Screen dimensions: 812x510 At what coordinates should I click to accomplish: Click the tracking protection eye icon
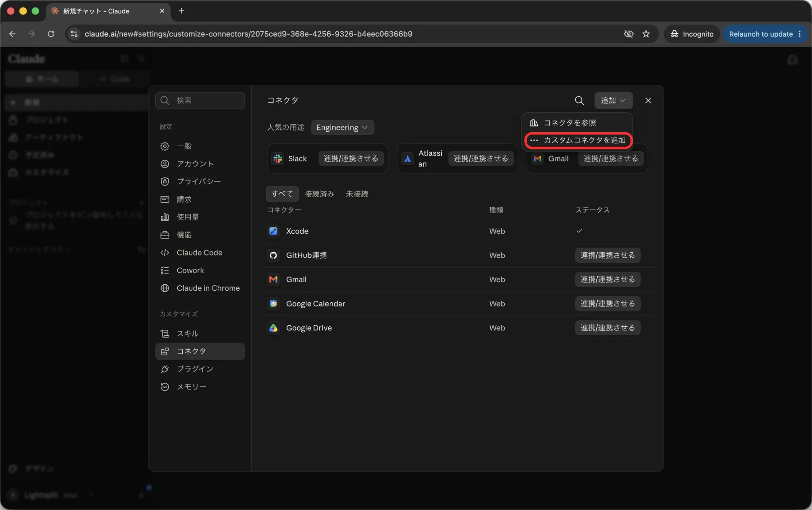pyautogui.click(x=628, y=34)
